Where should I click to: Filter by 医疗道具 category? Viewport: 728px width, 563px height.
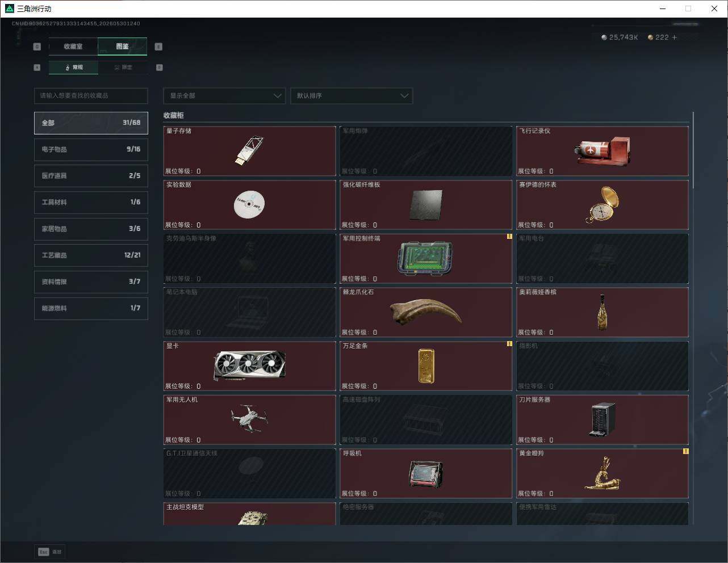point(91,176)
